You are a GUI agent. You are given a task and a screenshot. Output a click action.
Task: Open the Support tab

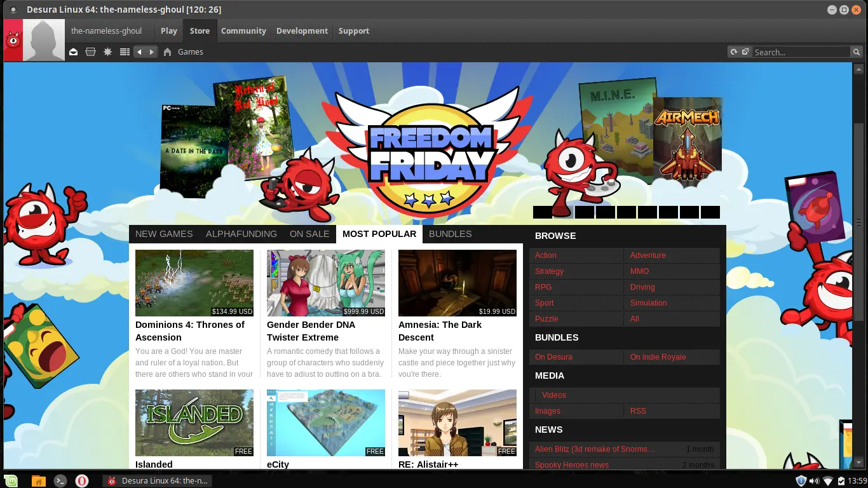click(x=354, y=30)
